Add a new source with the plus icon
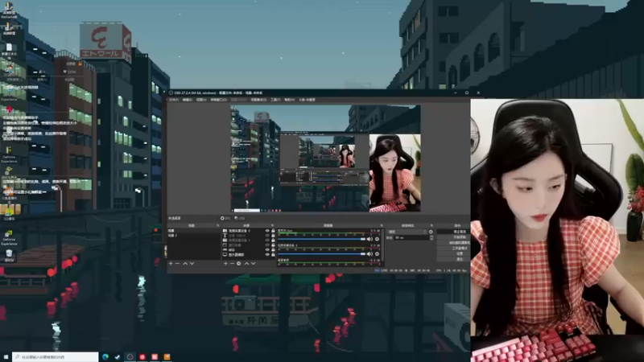The image size is (644, 362). (x=225, y=264)
